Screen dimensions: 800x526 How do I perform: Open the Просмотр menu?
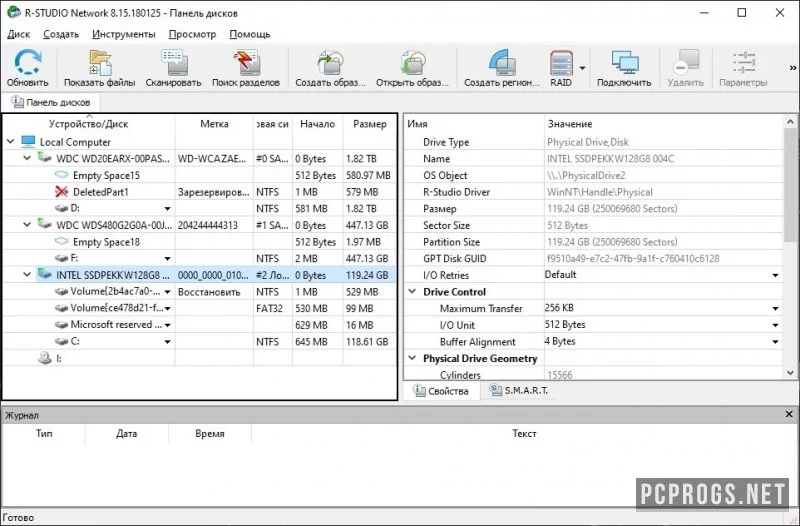192,34
